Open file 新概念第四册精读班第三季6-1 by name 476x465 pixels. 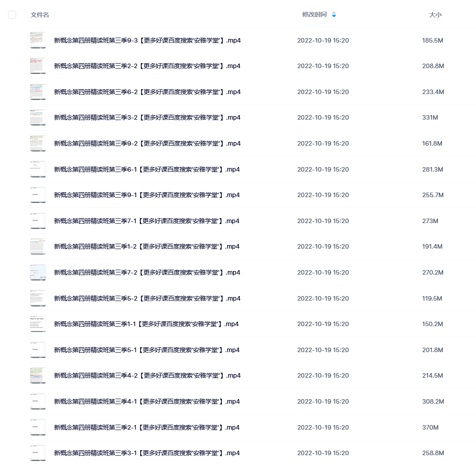147,169
